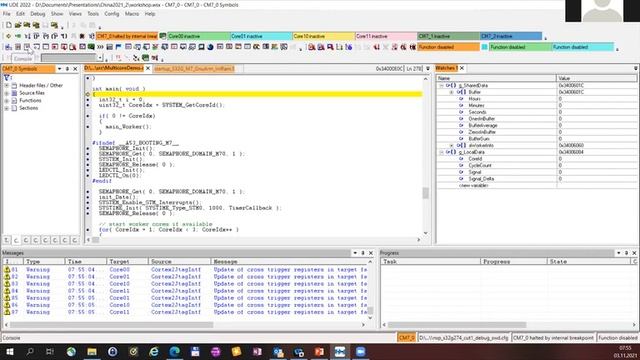The height and width of the screenshot is (360, 640).
Task: Pin the Messages panel
Action: pyautogui.click(x=362, y=253)
